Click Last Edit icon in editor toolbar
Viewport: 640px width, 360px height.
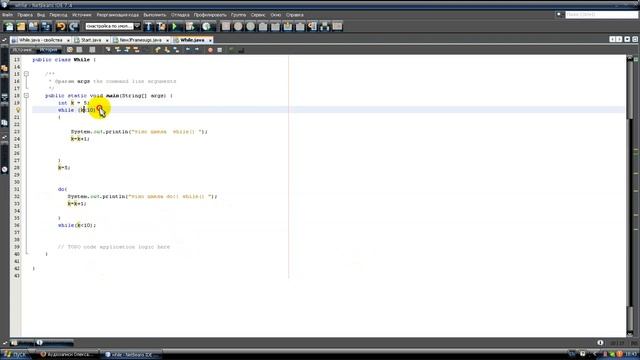(x=70, y=50)
